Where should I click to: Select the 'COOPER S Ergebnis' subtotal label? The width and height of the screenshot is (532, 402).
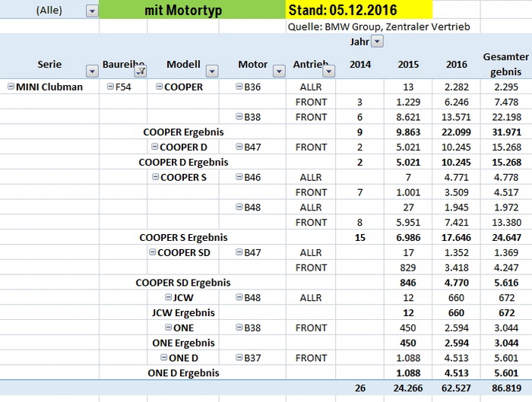pos(183,237)
